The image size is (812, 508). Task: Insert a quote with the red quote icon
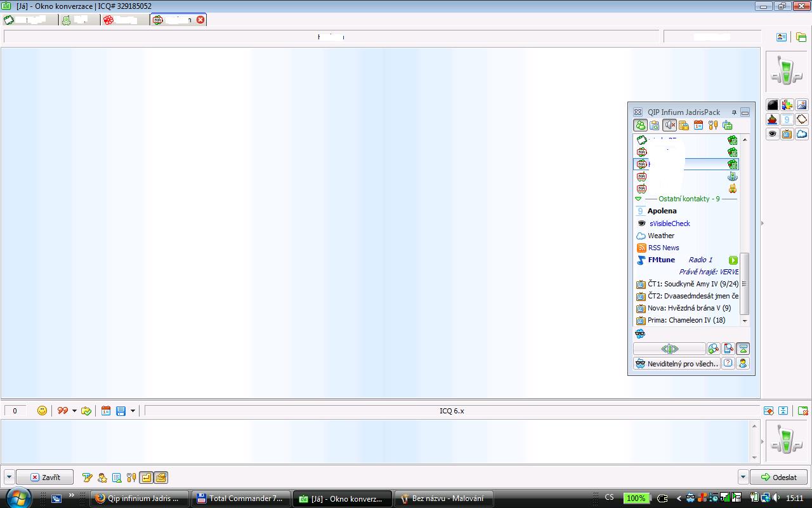click(62, 411)
